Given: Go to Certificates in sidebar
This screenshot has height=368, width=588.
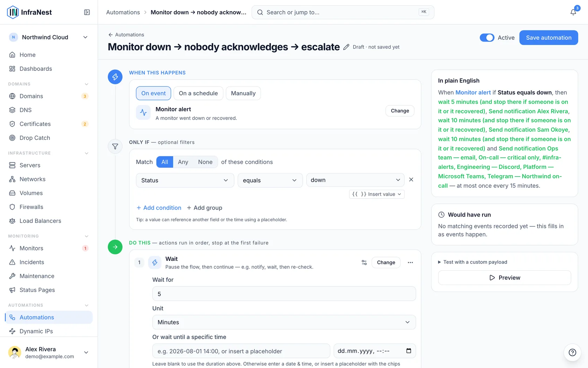Looking at the screenshot, I should (49, 124).
